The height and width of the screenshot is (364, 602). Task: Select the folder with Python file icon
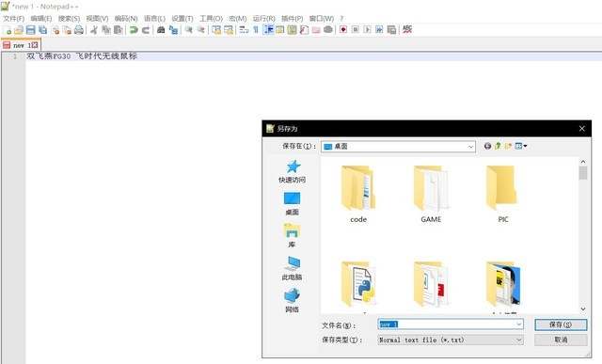click(x=358, y=285)
